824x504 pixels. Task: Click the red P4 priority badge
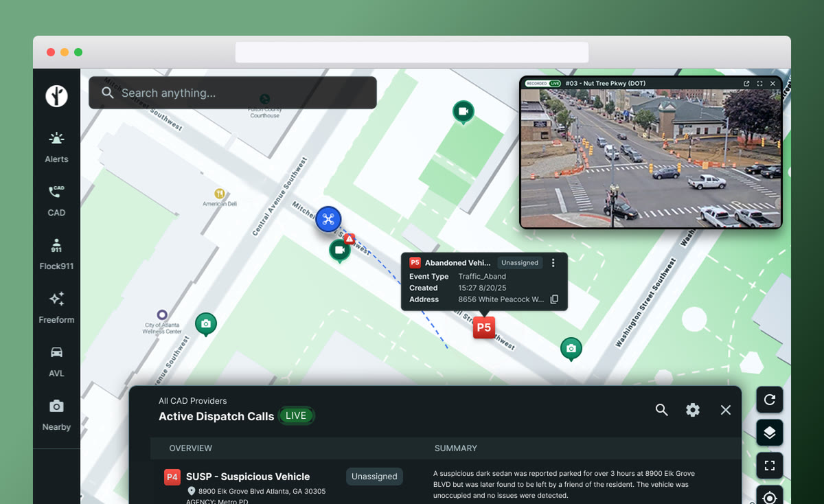[x=172, y=477]
